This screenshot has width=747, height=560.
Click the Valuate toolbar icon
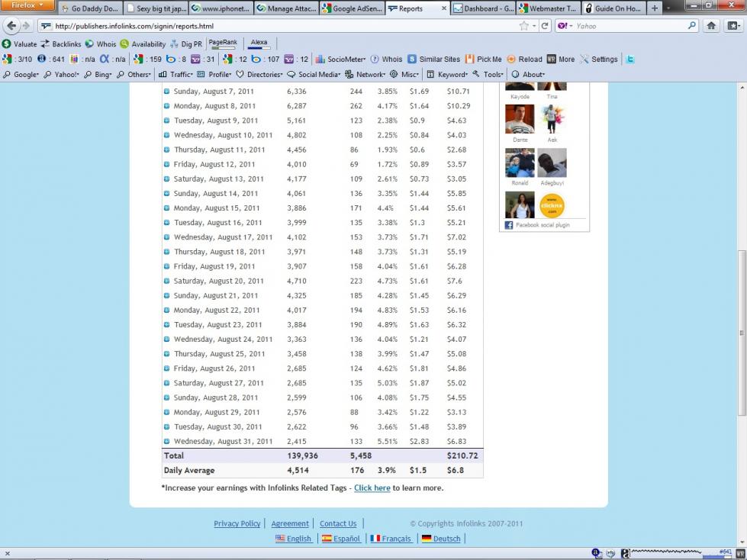[20, 43]
